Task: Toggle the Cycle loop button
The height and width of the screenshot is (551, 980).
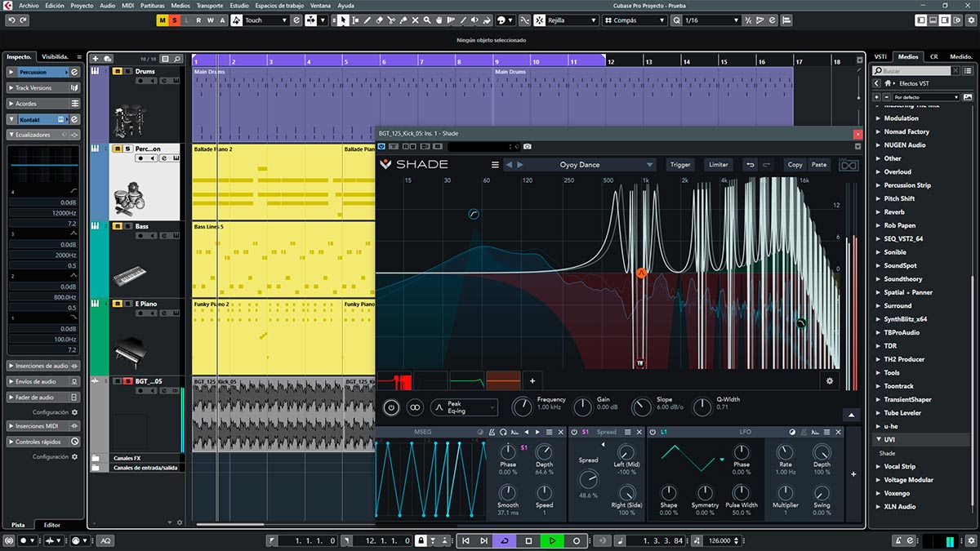Action: click(x=505, y=540)
